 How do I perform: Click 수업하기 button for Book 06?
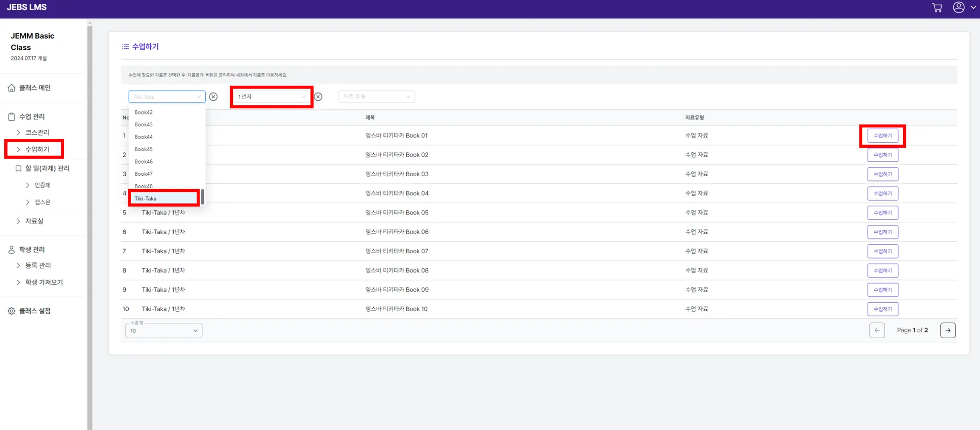(882, 232)
